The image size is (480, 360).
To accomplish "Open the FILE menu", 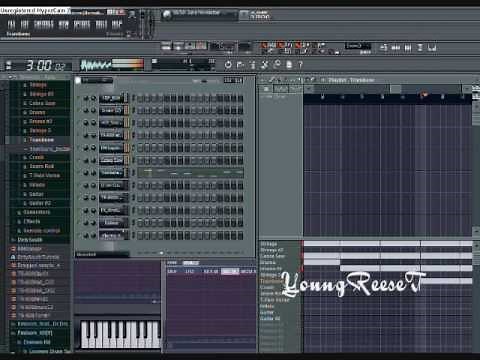I will [11, 24].
